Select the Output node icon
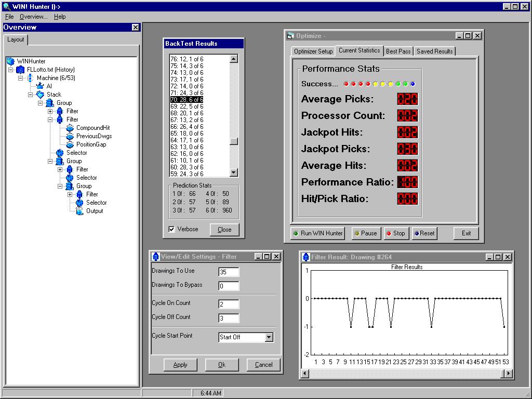The image size is (532, 399). pos(79,211)
